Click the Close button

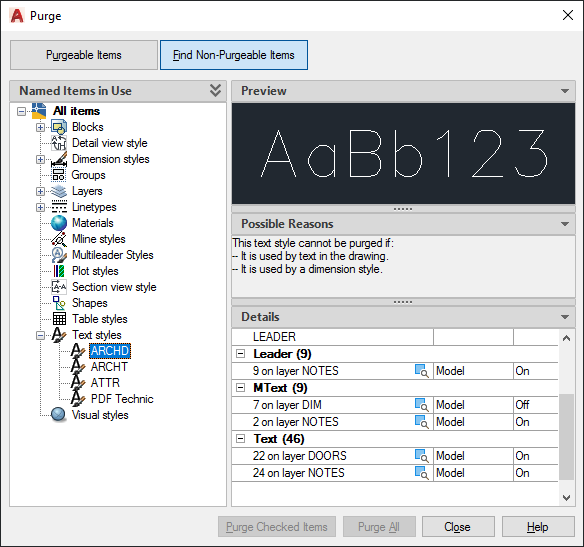tap(458, 527)
